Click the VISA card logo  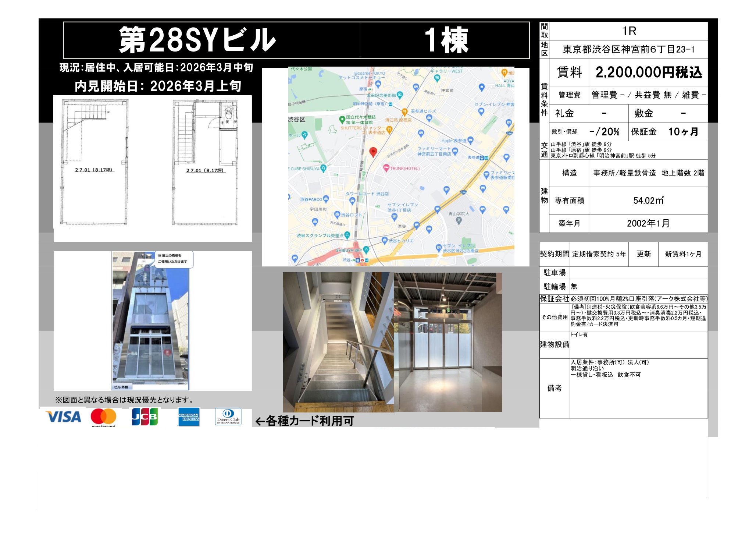63,417
